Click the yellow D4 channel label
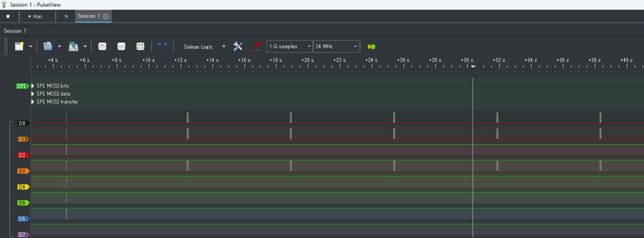 (x=23, y=187)
